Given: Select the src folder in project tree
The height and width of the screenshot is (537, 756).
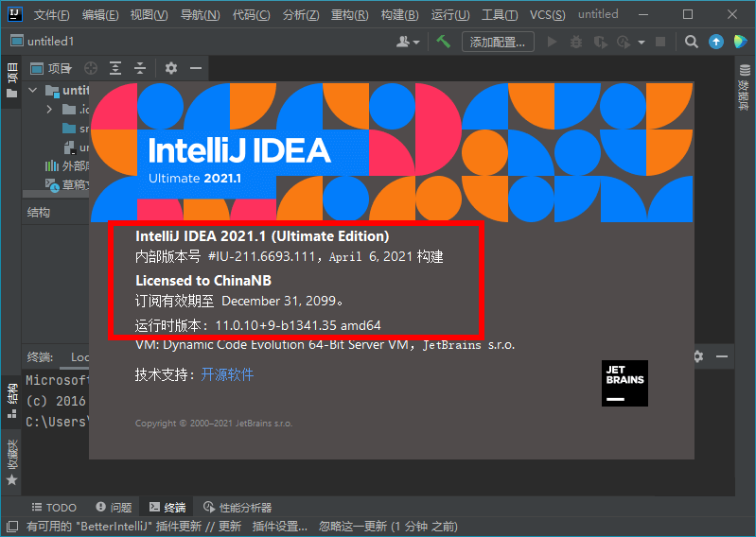Looking at the screenshot, I should (75, 129).
